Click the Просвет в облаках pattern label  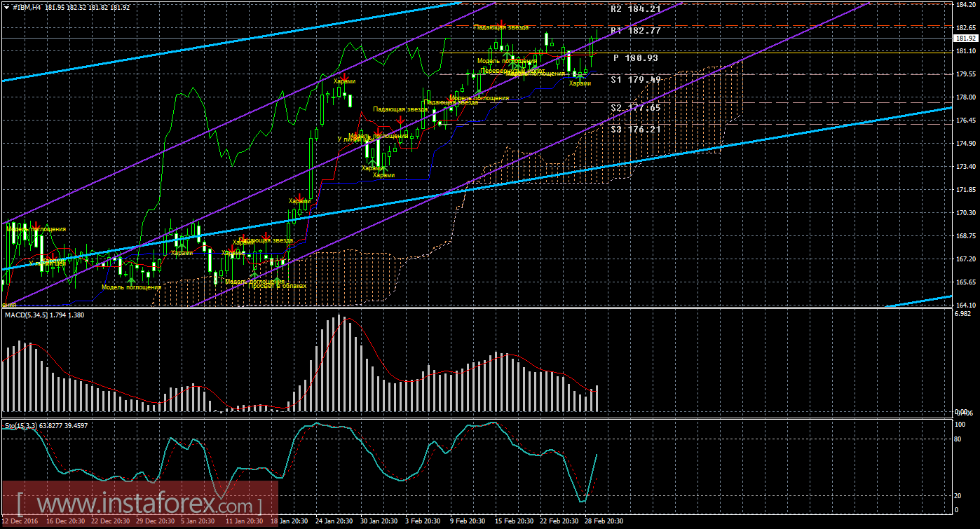tap(278, 286)
